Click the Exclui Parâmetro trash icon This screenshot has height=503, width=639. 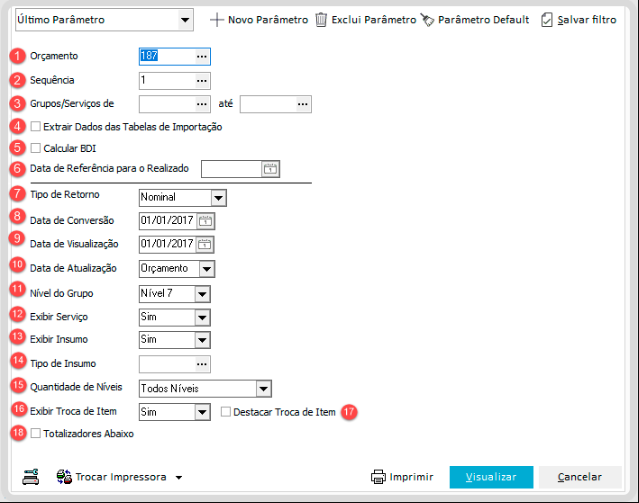click(x=321, y=20)
